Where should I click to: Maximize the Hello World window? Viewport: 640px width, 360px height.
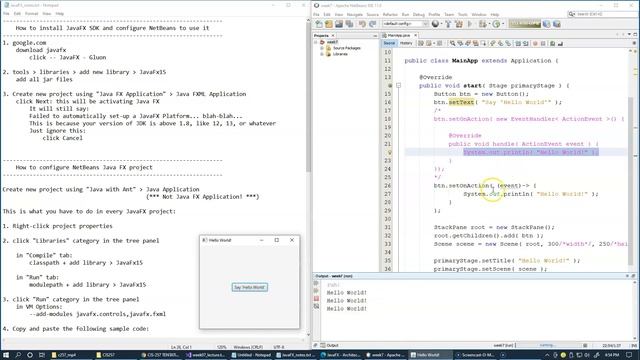[x=277, y=240]
